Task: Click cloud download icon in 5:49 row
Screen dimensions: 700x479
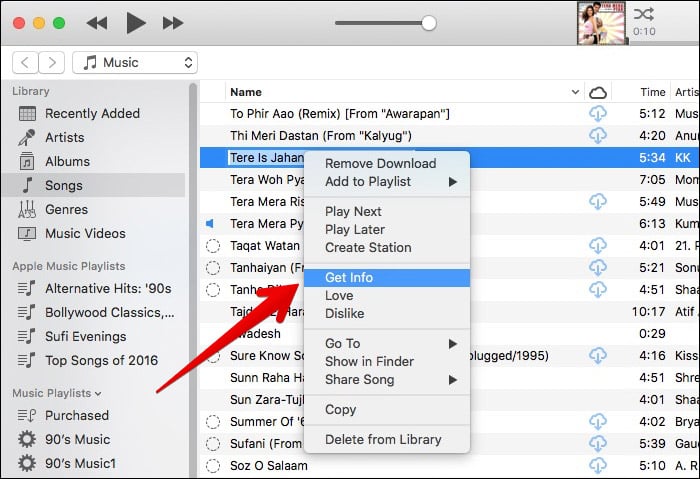Action: (x=598, y=202)
